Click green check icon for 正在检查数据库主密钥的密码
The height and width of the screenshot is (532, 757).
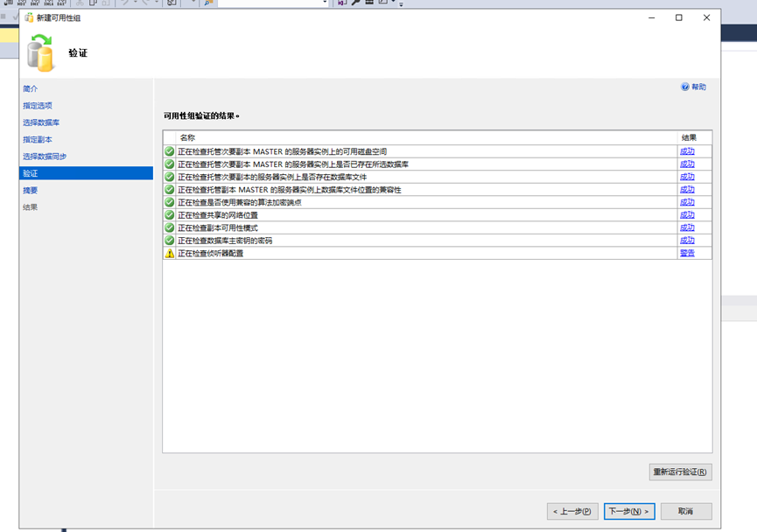point(170,241)
